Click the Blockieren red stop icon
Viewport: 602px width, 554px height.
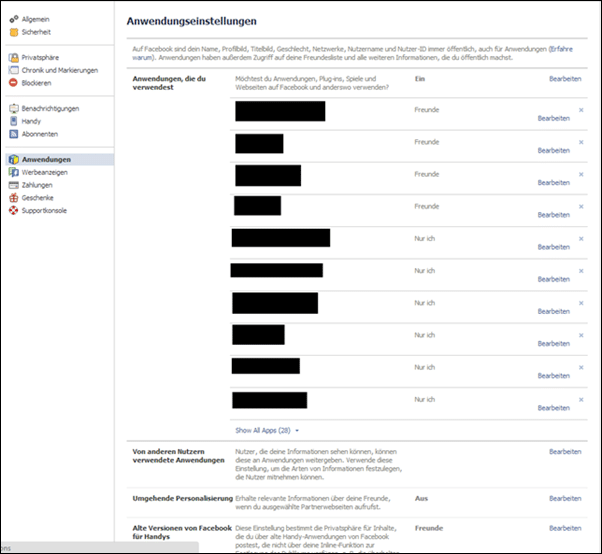tap(13, 83)
